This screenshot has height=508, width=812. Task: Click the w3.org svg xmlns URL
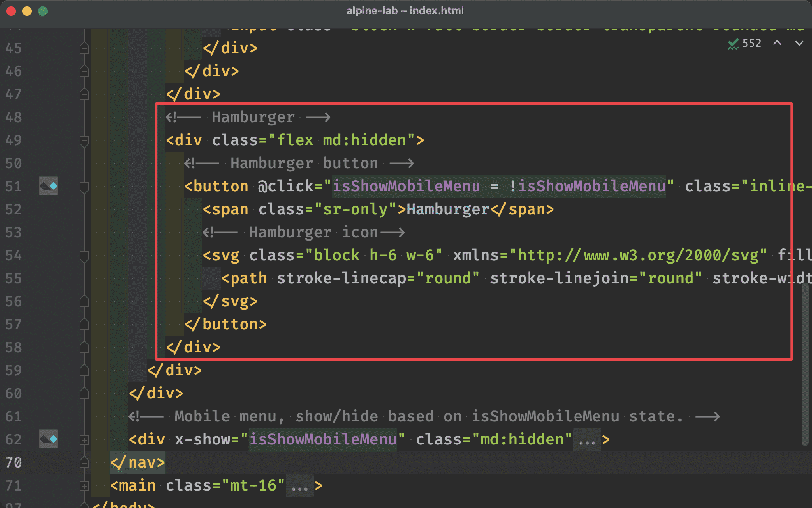pyautogui.click(x=638, y=256)
